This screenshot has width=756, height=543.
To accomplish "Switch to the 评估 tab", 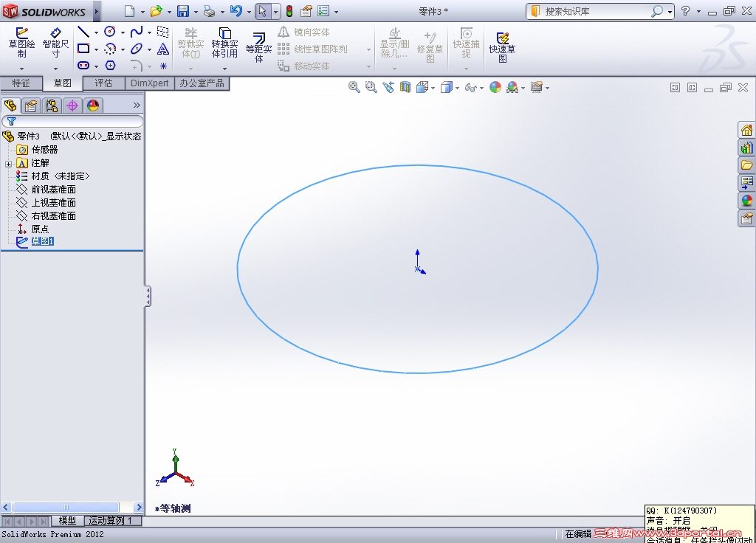I will tap(103, 83).
